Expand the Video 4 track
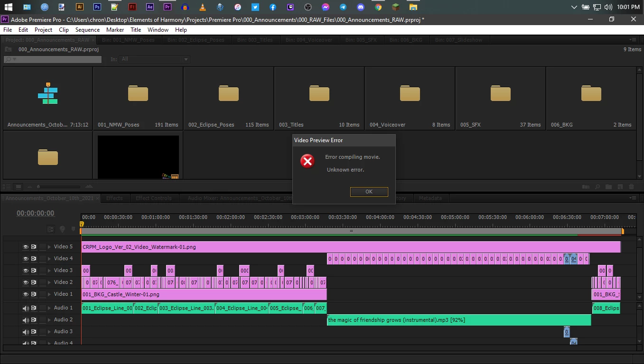 pos(49,259)
